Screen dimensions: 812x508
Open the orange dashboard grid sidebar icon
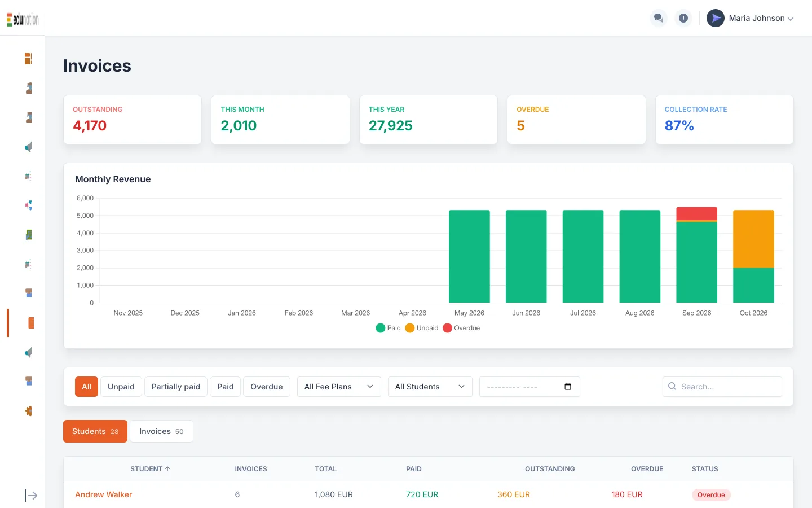coord(28,59)
